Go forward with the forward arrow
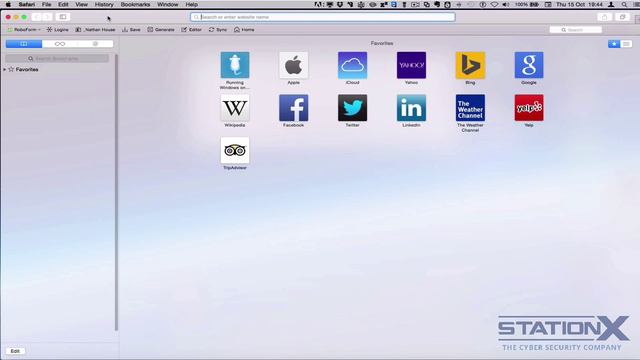 pos(47,17)
